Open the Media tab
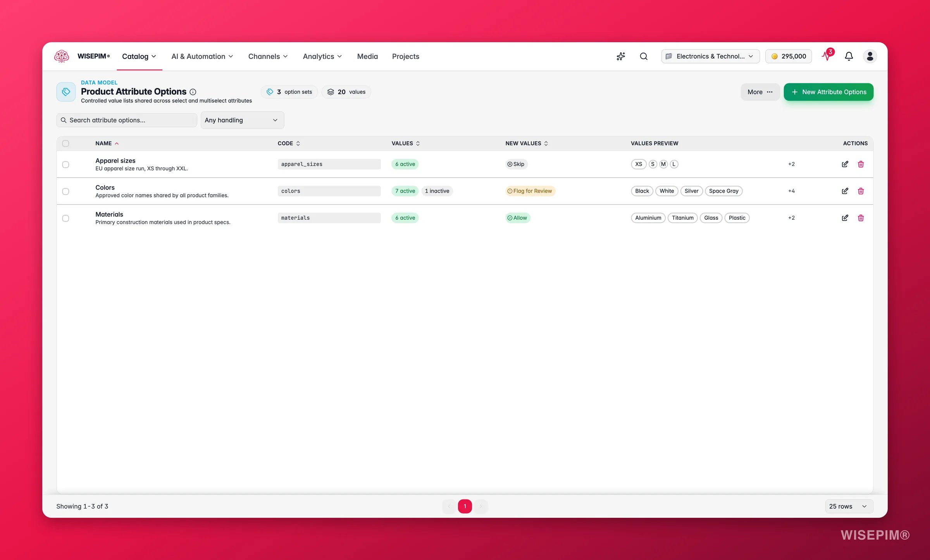Screen dimensions: 930x560 click(x=367, y=56)
